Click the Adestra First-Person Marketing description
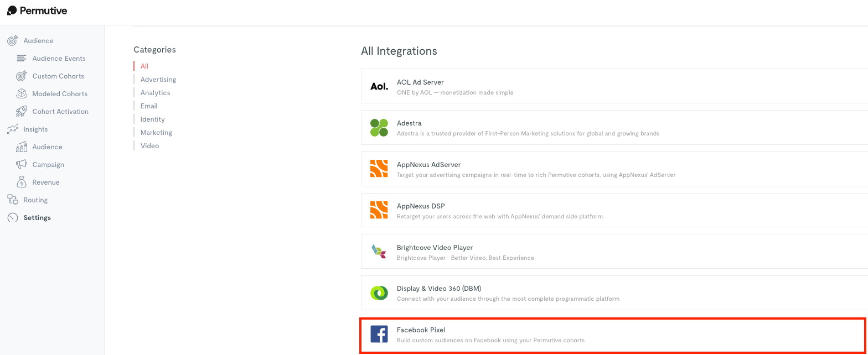This screenshot has width=868, height=355. click(x=528, y=133)
